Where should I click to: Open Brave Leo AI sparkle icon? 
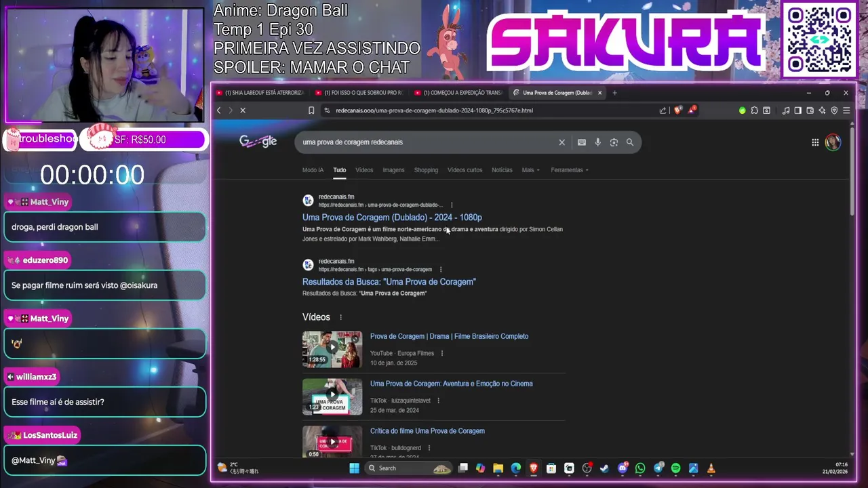822,110
